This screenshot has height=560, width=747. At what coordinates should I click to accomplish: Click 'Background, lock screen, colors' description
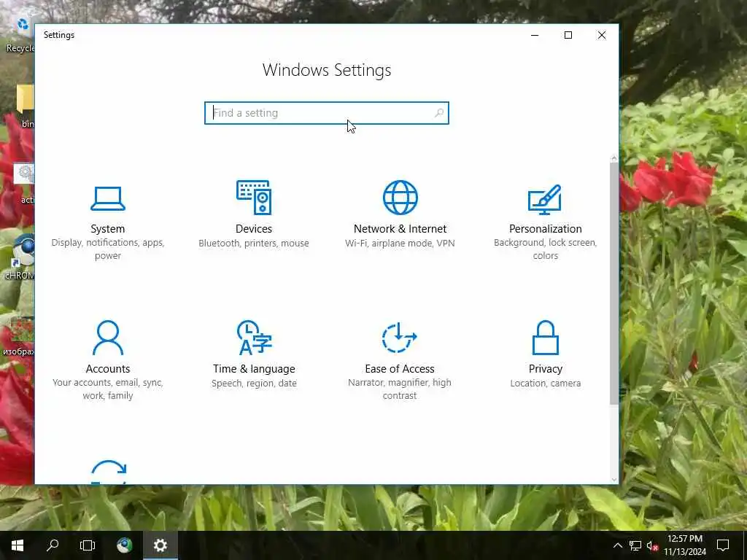545,249
